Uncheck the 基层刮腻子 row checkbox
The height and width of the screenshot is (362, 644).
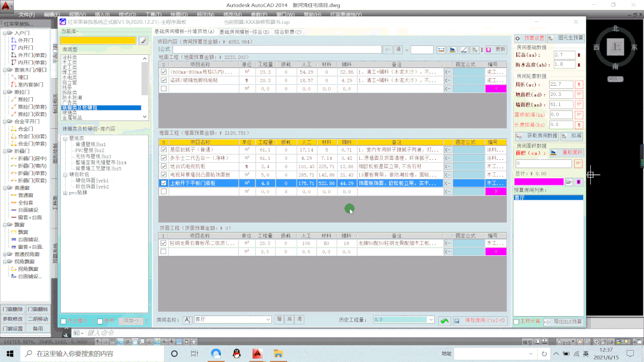click(x=164, y=150)
